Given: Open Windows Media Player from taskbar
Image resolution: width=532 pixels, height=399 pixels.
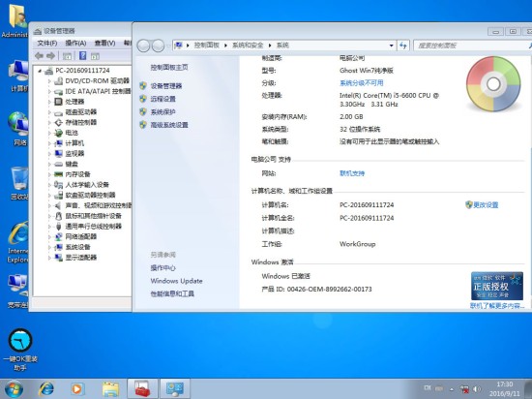Looking at the screenshot, I should [x=76, y=389].
